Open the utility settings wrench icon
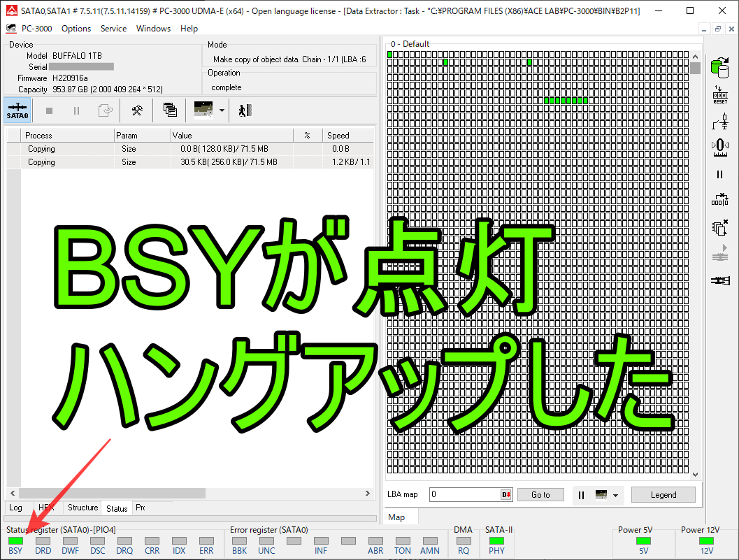739x560 pixels. (137, 110)
